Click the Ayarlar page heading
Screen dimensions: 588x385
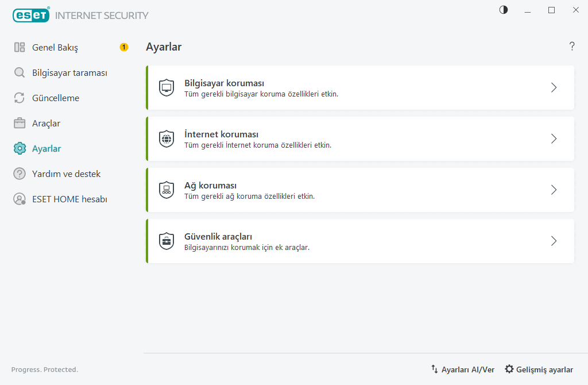[164, 47]
